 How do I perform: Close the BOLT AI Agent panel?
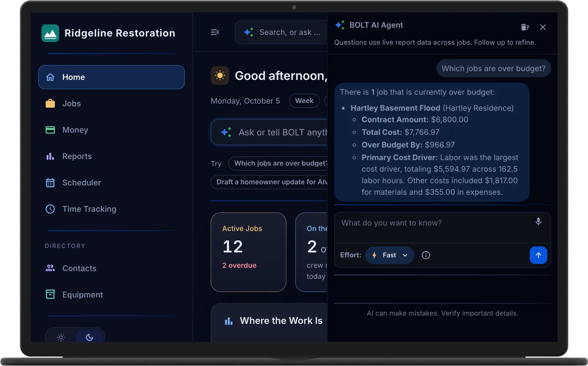click(x=543, y=27)
